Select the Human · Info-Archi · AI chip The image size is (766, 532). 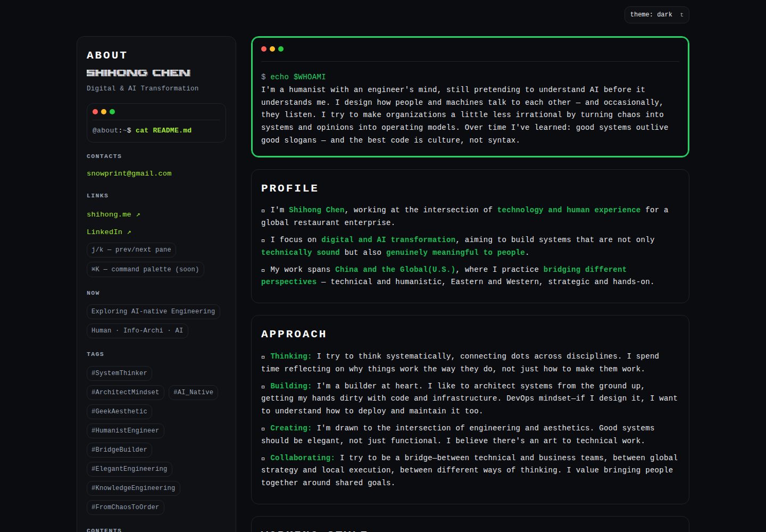coord(137,330)
